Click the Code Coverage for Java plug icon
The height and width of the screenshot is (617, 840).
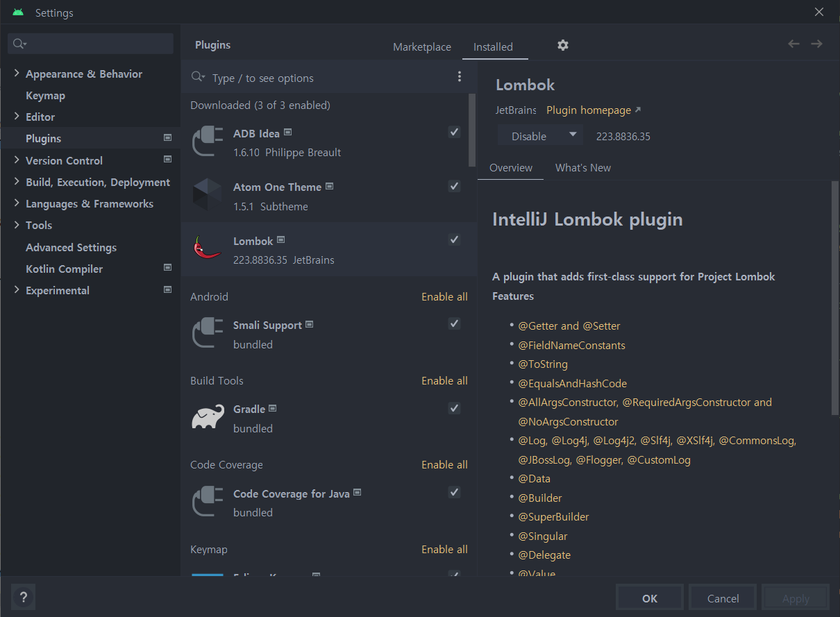pyautogui.click(x=208, y=502)
